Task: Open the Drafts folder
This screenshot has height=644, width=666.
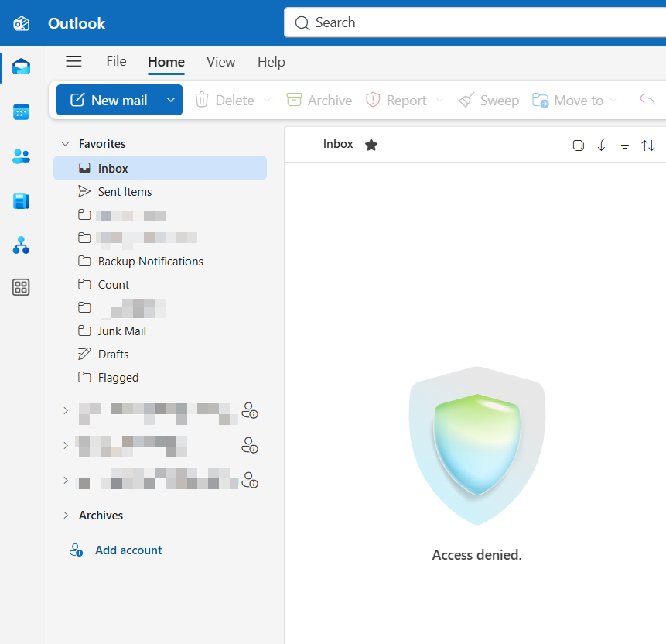Action: tap(160, 355)
